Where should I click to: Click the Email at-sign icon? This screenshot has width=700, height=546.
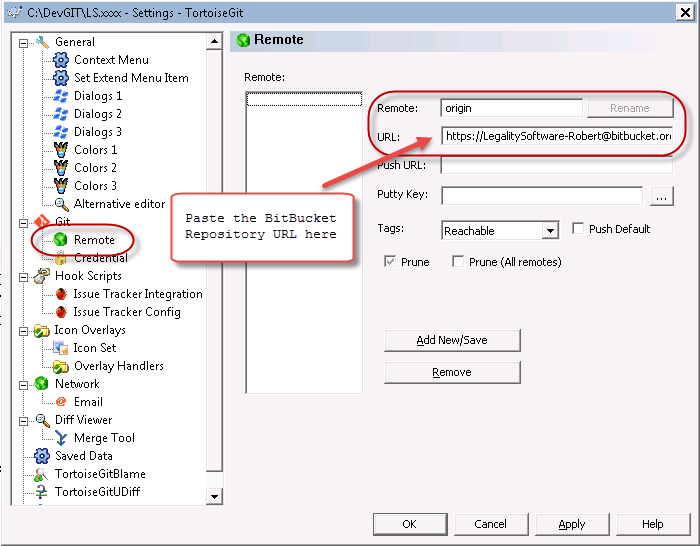61,402
